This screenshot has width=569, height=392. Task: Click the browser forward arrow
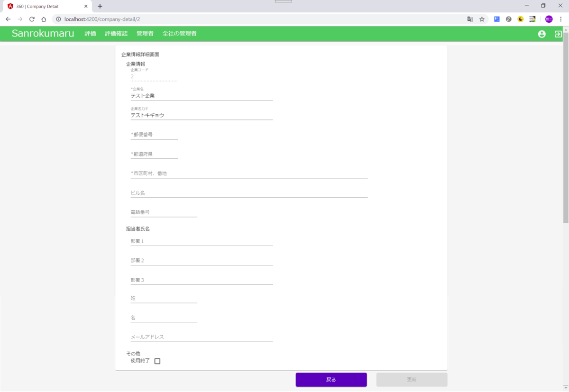point(20,19)
